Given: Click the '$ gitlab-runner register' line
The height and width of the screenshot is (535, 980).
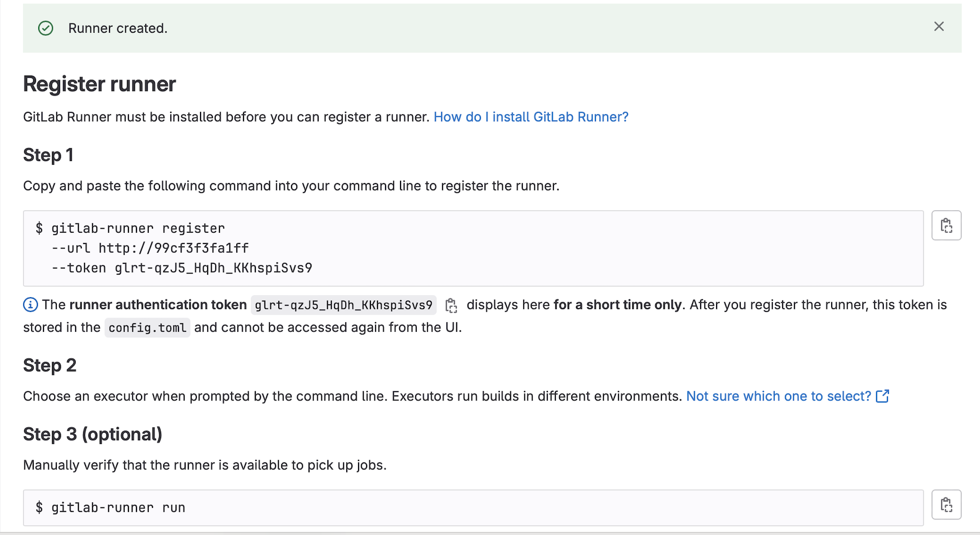Looking at the screenshot, I should 130,228.
